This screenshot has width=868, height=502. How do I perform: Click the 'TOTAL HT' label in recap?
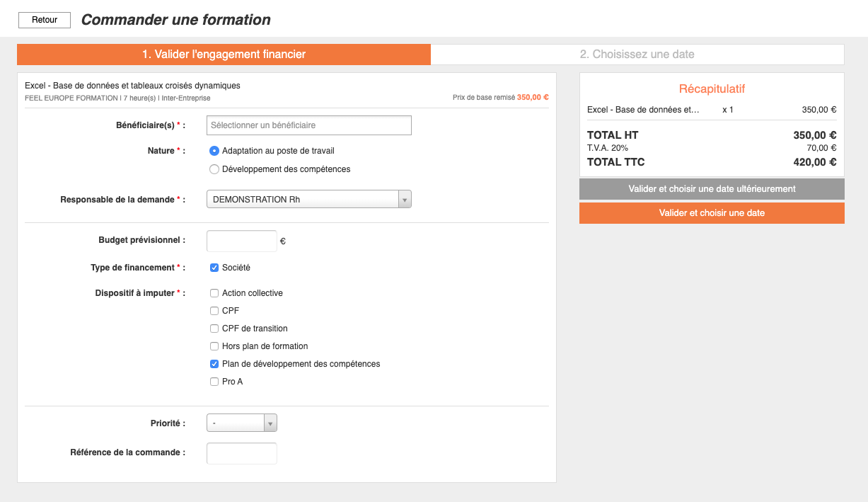coord(613,135)
